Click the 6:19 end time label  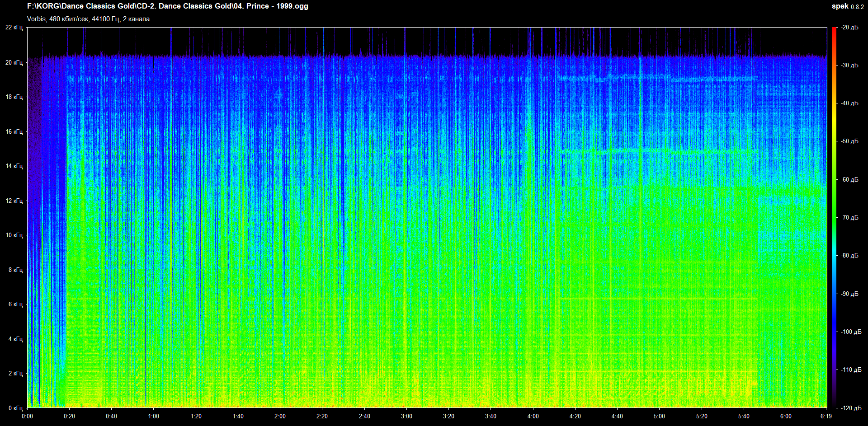click(826, 416)
